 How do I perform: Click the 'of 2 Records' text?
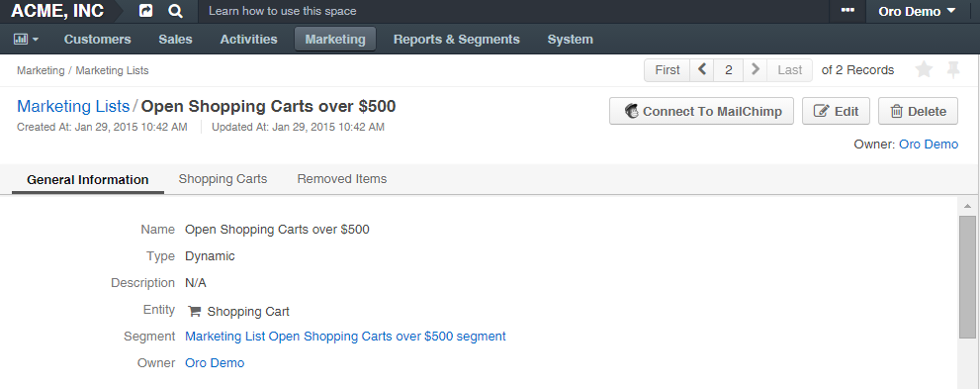pos(857,70)
